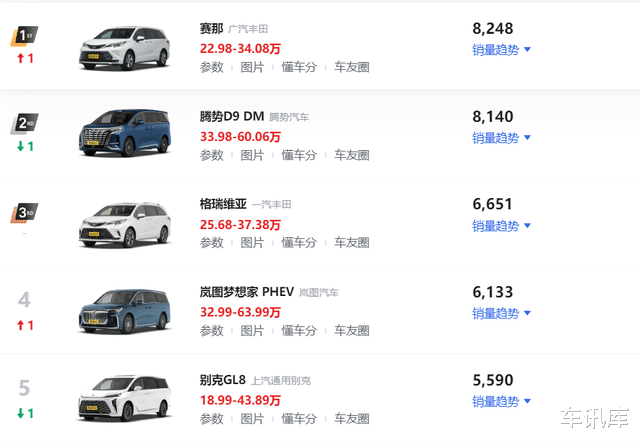Open the blue 腾势D9 DM car image
Image resolution: width=640 pixels, height=444 pixels.
[124, 133]
